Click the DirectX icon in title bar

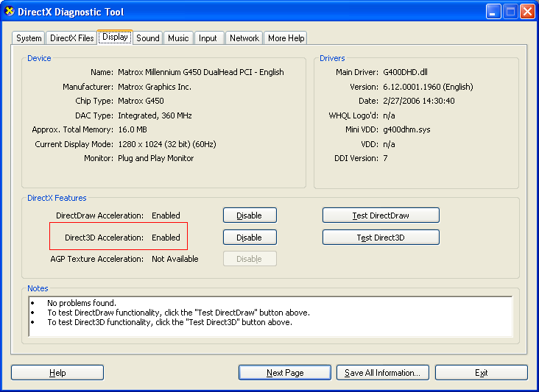coord(10,11)
